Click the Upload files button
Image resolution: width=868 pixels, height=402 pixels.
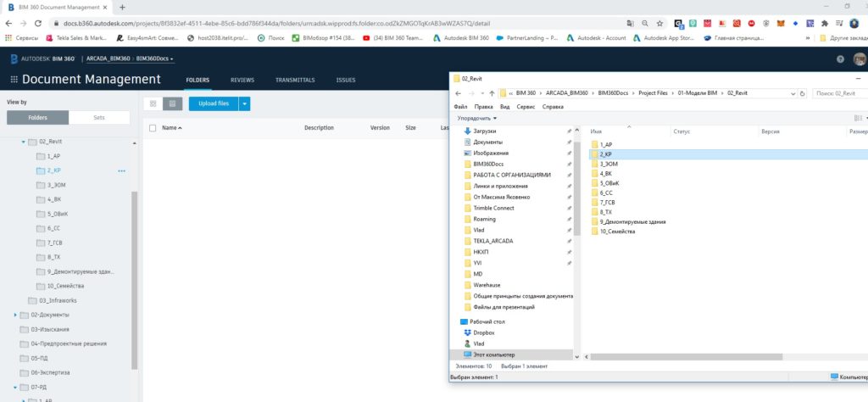pos(213,103)
